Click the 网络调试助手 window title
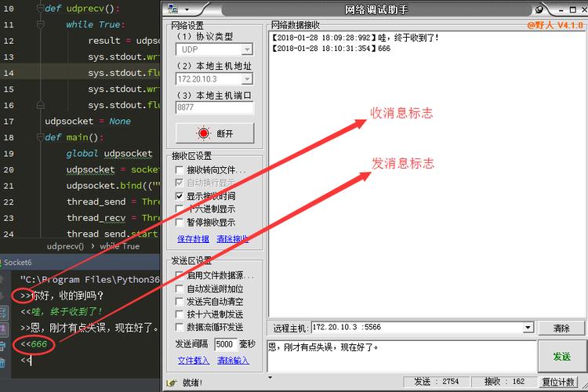Viewport: 588px width, 392px height. click(x=376, y=9)
